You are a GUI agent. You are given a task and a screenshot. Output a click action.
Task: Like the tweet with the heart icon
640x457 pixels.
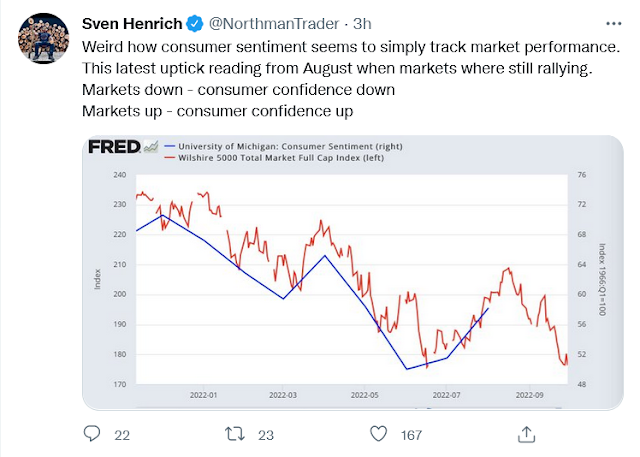point(379,434)
